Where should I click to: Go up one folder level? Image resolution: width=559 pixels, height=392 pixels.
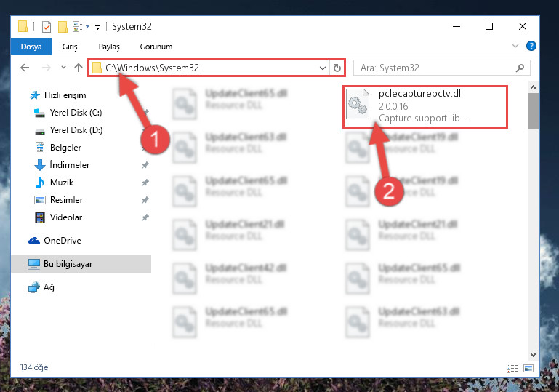point(79,68)
